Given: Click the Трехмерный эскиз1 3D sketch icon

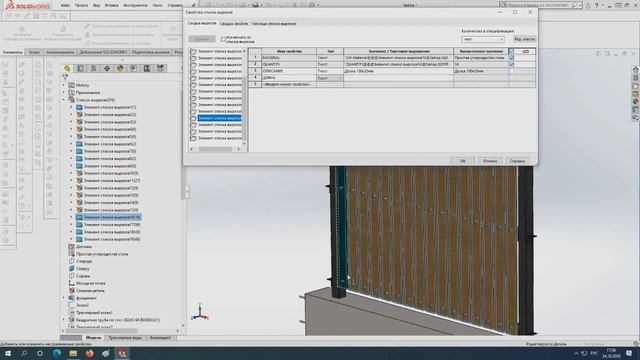Looking at the screenshot, I should (71, 313).
